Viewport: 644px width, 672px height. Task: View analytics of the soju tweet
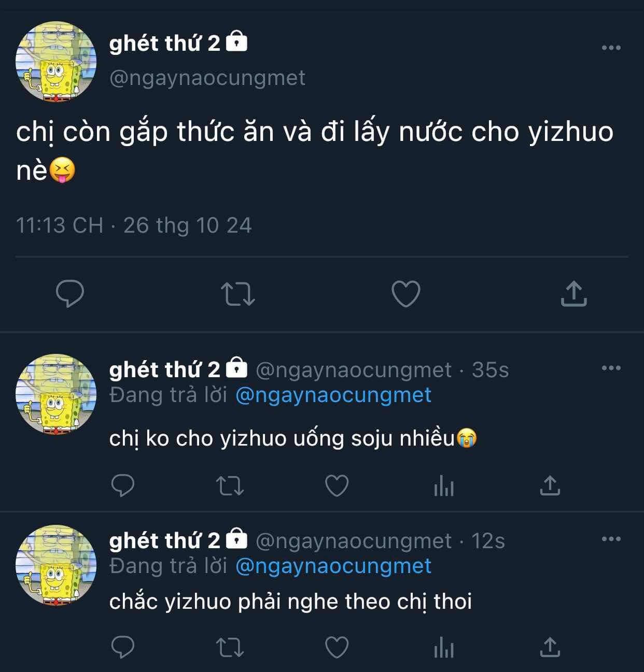click(x=444, y=486)
